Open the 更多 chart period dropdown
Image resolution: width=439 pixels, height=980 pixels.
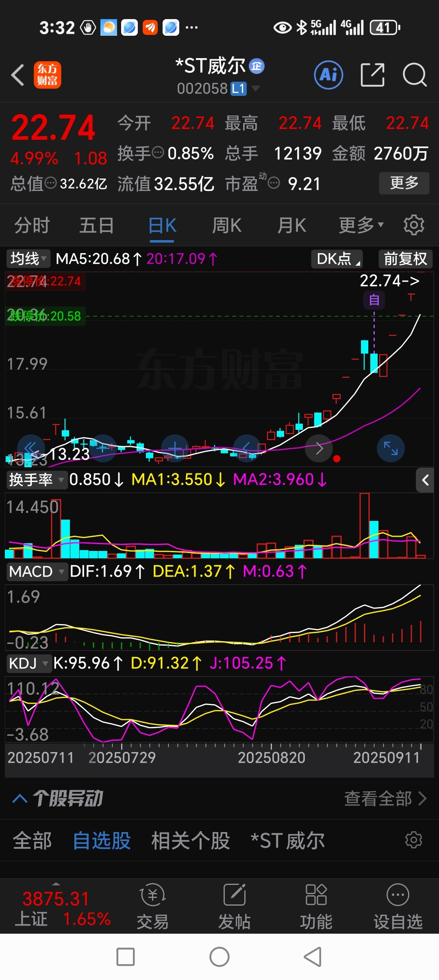361,225
